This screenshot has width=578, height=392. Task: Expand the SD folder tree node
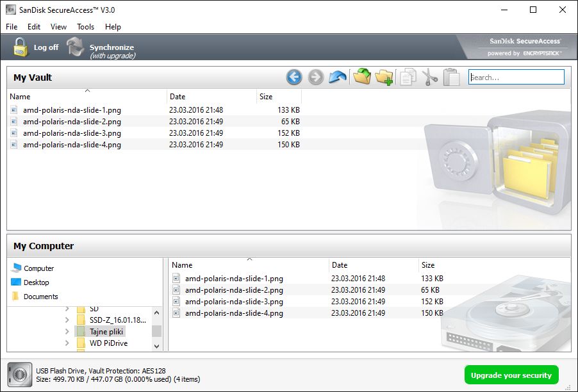pos(67,308)
